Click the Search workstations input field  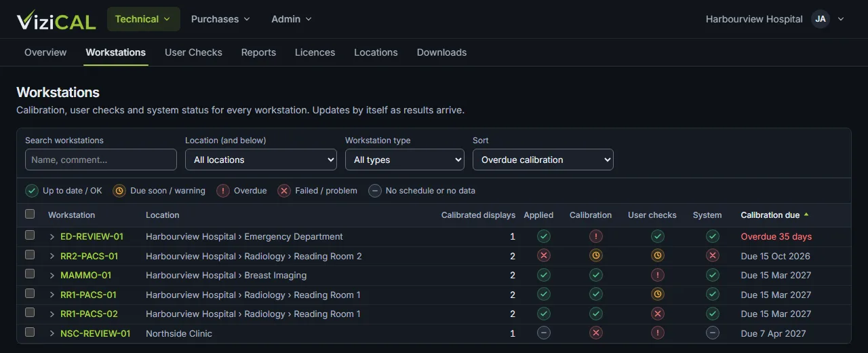(101, 160)
